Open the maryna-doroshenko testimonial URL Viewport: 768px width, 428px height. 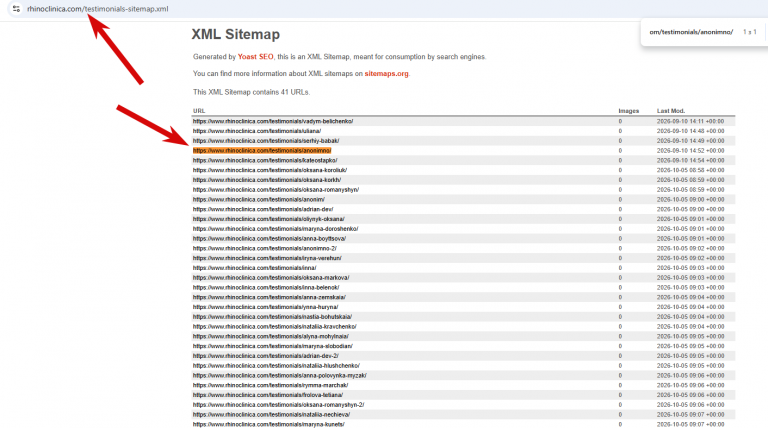pyautogui.click(x=275, y=229)
